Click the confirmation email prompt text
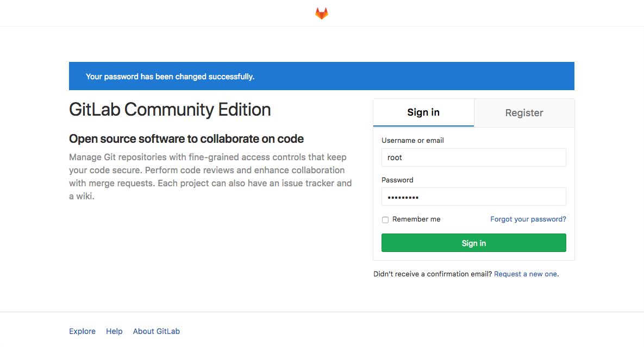The image size is (644, 347). tap(431, 274)
